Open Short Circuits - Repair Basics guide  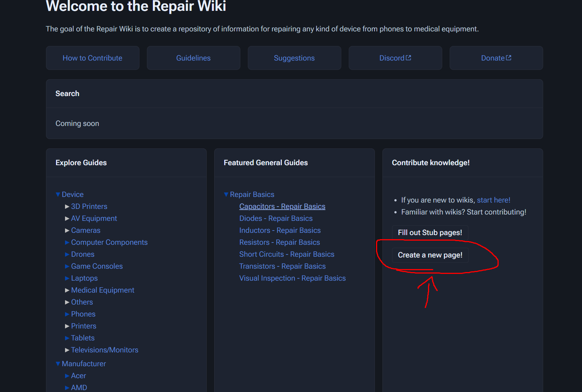point(287,254)
